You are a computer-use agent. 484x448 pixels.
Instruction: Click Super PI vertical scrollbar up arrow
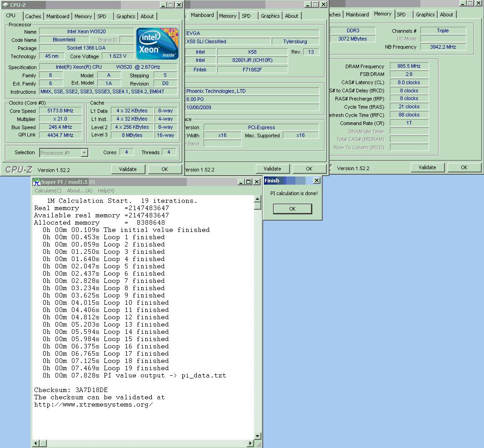point(258,199)
